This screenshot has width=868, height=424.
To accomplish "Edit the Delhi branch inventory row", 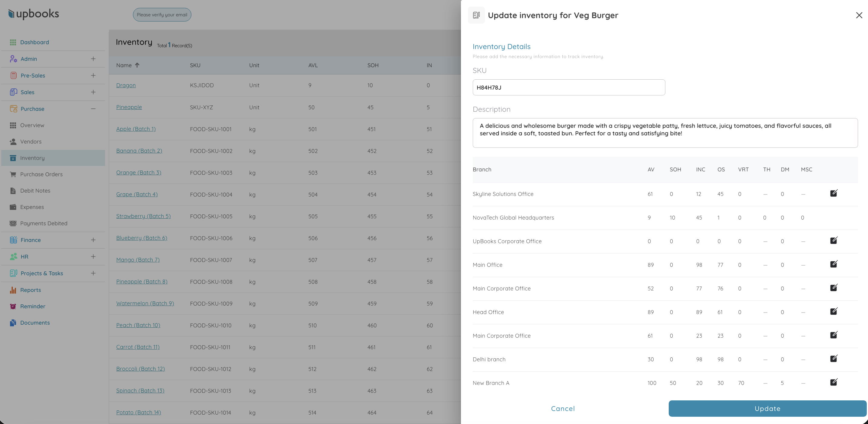I will pos(834,358).
